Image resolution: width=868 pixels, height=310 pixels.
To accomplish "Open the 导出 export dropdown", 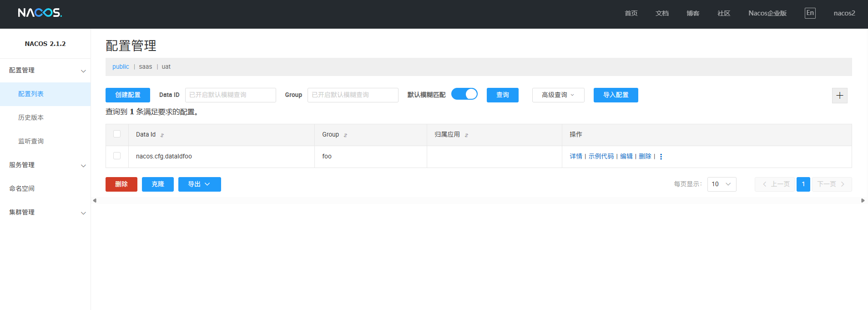I will 199,184.
